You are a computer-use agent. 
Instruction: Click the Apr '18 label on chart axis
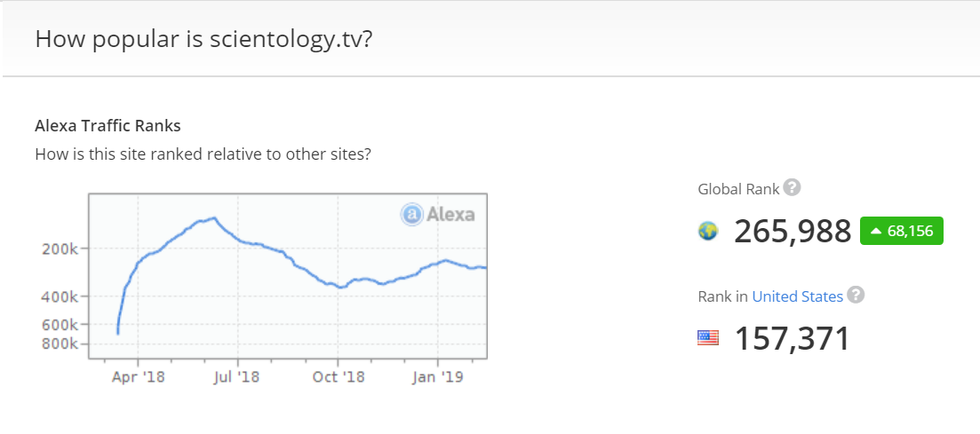[x=139, y=377]
